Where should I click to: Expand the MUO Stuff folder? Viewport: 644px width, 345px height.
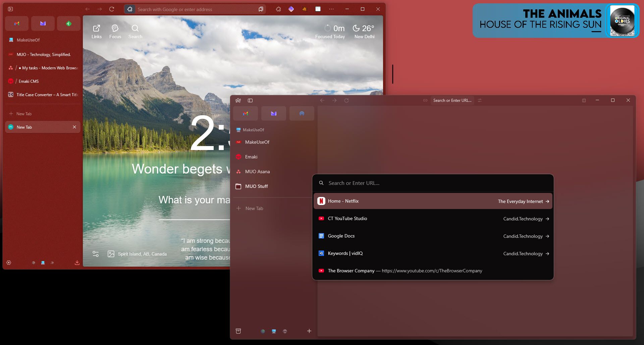pyautogui.click(x=257, y=186)
